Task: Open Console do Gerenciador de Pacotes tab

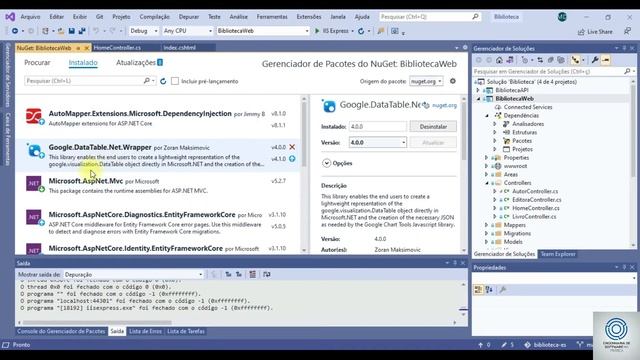Action: pos(61,331)
